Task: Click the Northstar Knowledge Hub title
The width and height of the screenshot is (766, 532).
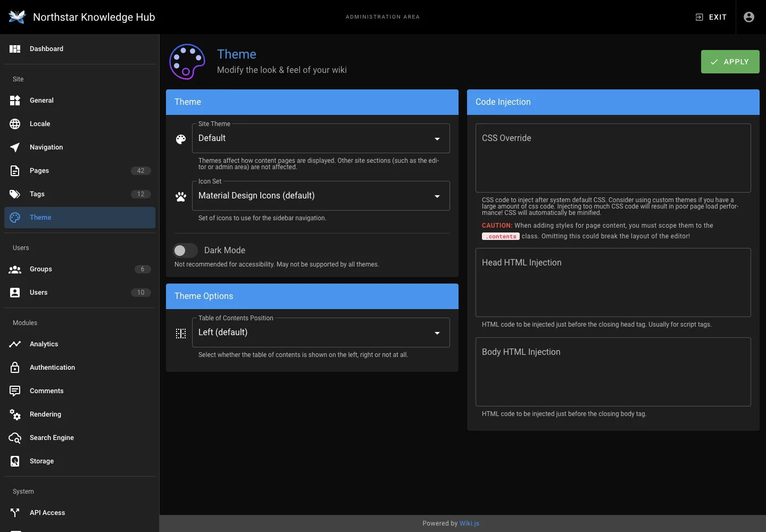Action: coord(94,17)
